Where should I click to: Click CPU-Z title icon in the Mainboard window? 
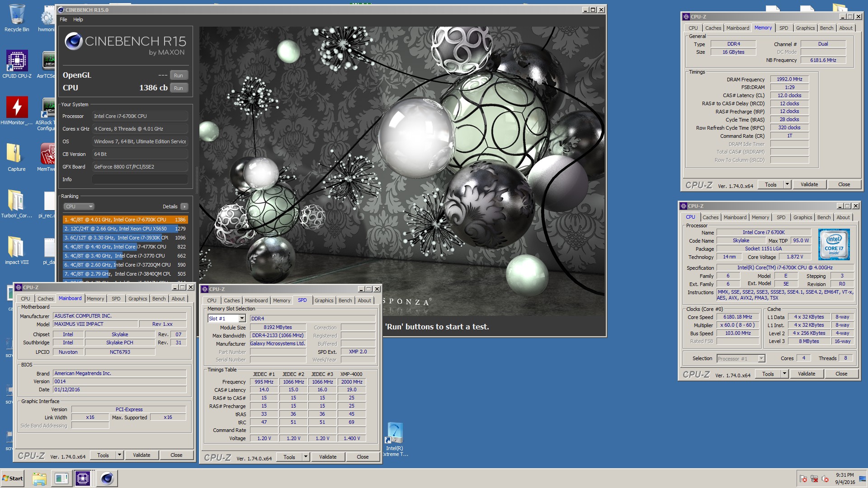pos(19,287)
